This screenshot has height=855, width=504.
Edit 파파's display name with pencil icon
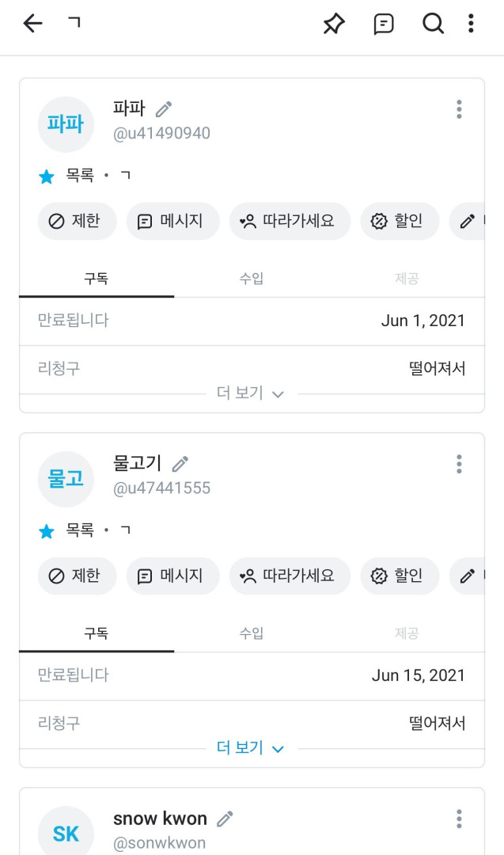coord(164,109)
